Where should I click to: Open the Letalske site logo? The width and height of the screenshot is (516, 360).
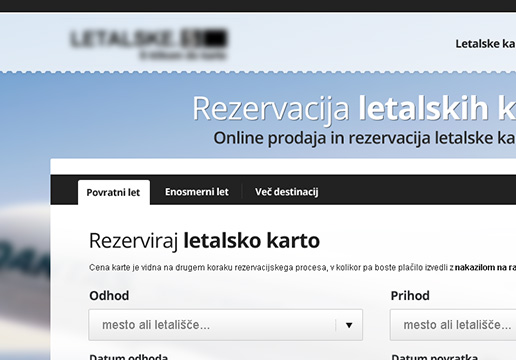click(149, 44)
